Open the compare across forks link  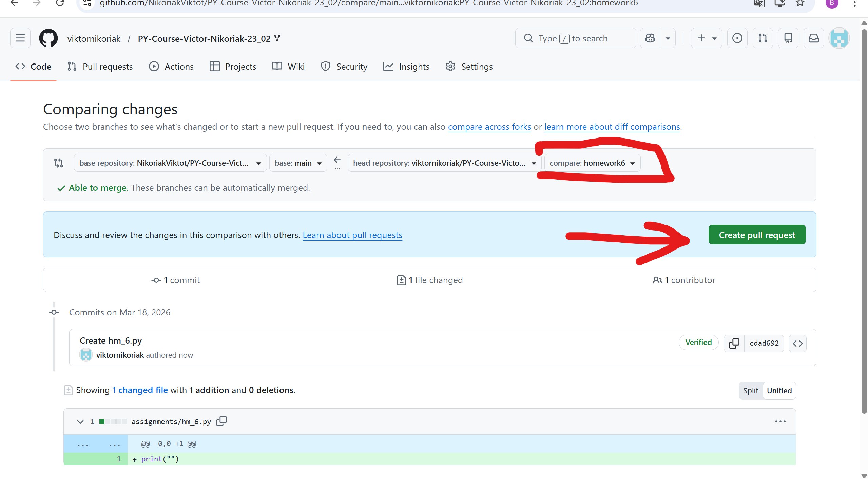pos(489,127)
